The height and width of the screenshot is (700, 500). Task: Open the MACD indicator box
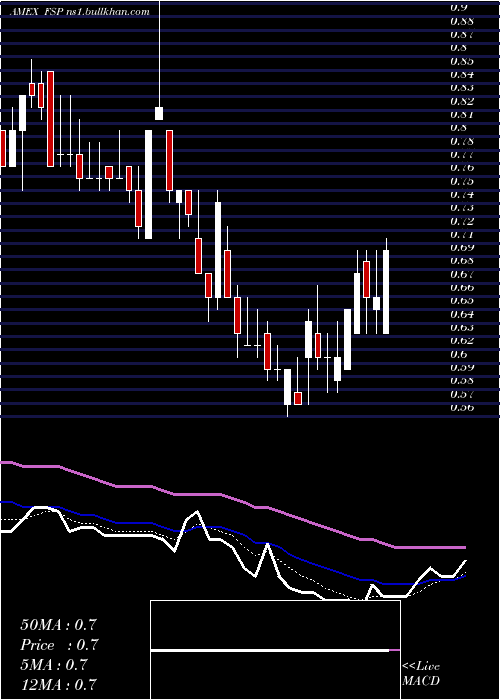[x=275, y=650]
